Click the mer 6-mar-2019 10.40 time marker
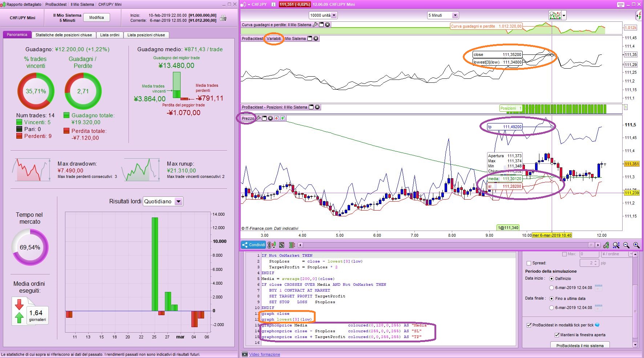The image size is (644, 358). point(552,235)
